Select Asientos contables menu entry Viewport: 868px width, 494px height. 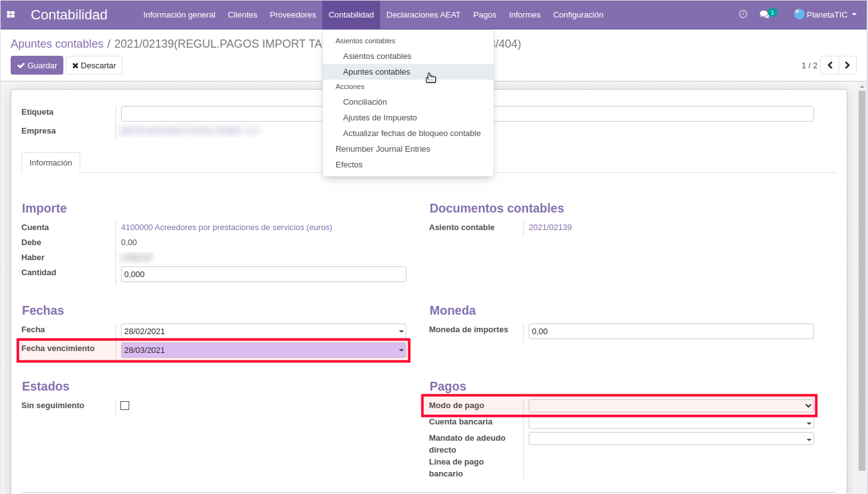click(x=377, y=56)
